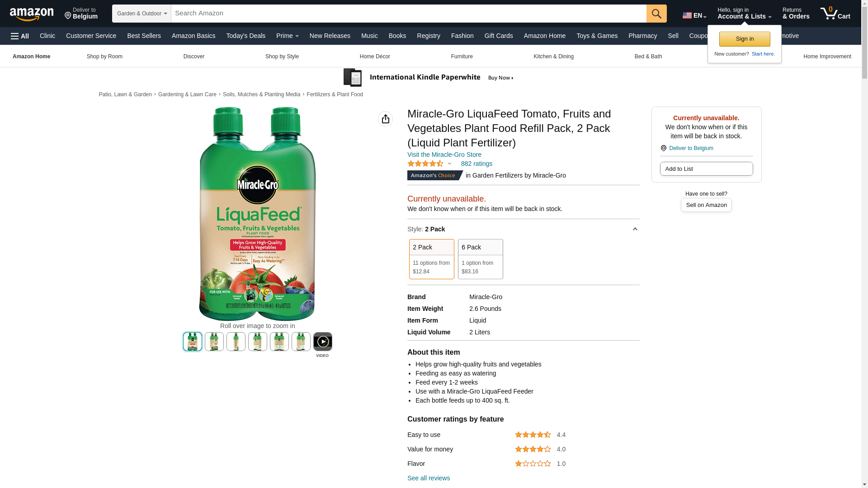Image resolution: width=868 pixels, height=488 pixels.
Task: Click the Search Amazon input field
Action: [408, 14]
